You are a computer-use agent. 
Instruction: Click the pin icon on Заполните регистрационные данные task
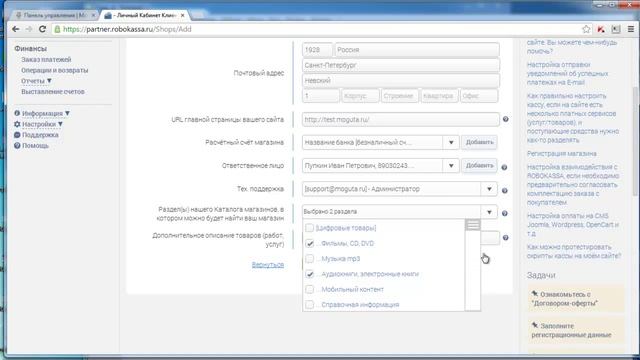coord(535,325)
